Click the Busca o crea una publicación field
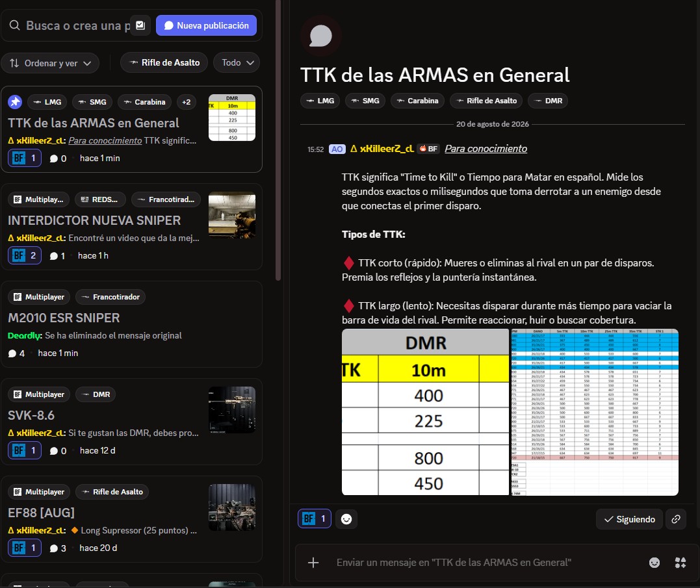This screenshot has width=700, height=588. 78,25
